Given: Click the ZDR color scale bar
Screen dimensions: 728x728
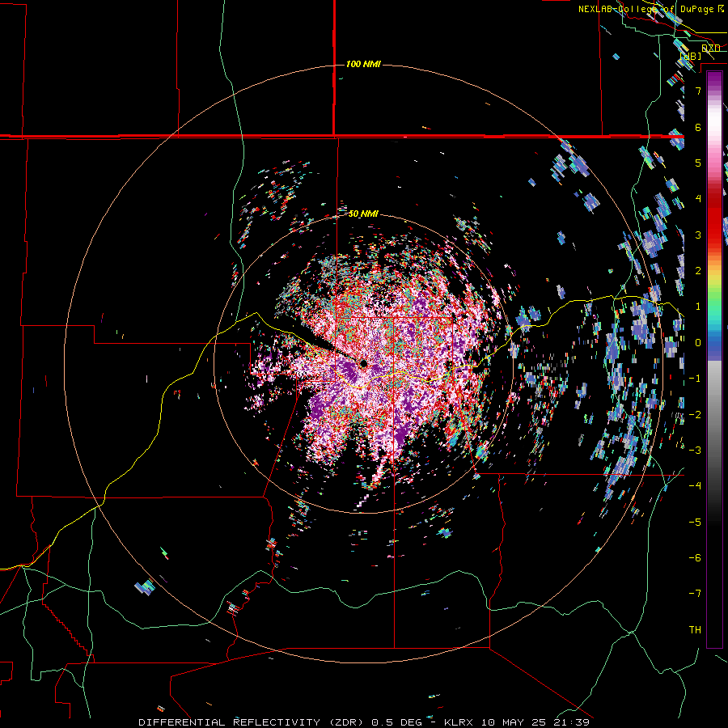Looking at the screenshot, I should (714, 359).
